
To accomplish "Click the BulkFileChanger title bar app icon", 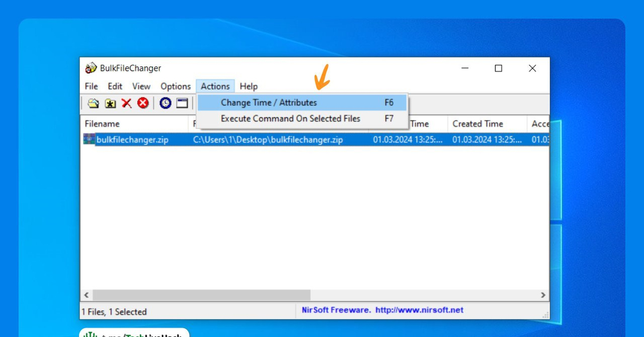I will [x=91, y=68].
